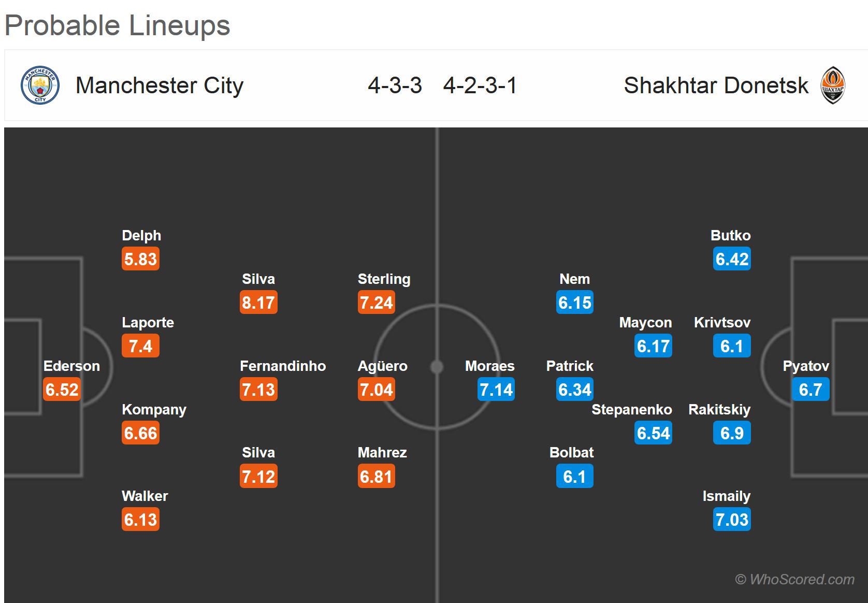Viewport: 868px width, 603px height.
Task: Open Walker's player name
Action: (x=144, y=496)
